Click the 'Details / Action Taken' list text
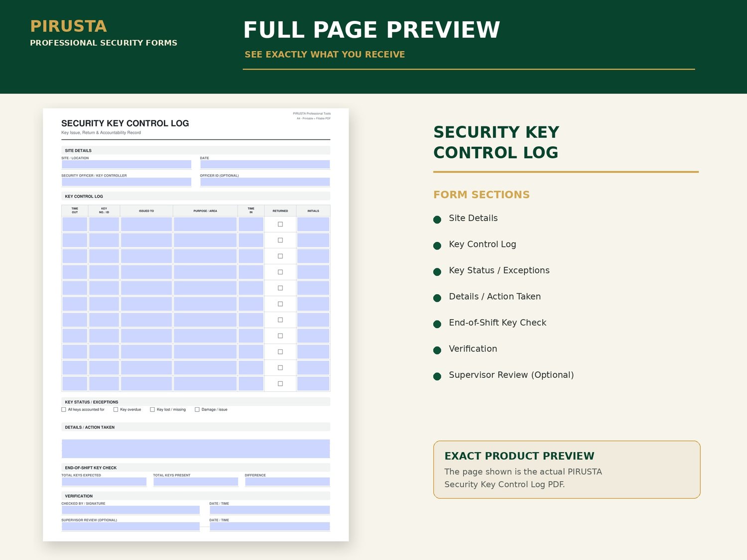The image size is (747, 560). (495, 297)
